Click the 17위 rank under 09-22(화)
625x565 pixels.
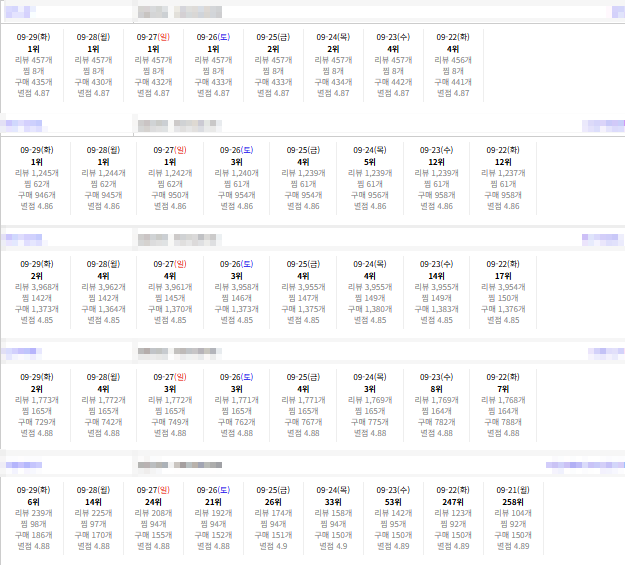coord(503,276)
